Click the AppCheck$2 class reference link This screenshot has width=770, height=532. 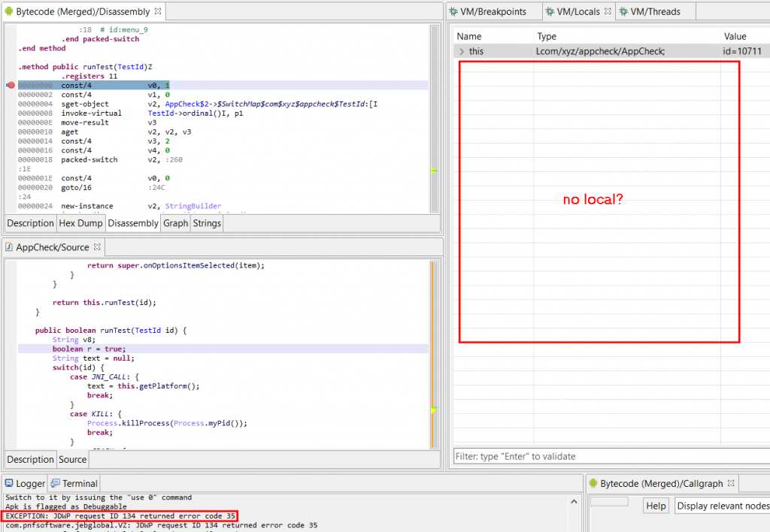click(187, 104)
